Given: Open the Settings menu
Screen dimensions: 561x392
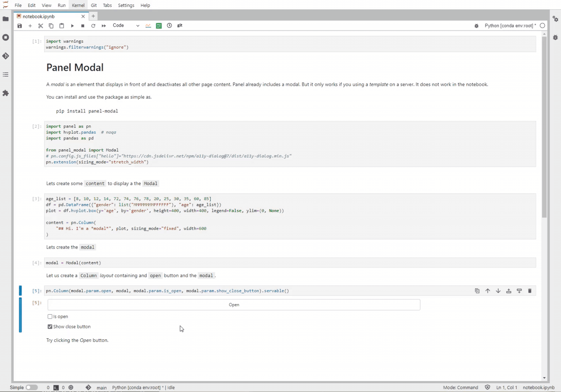Looking at the screenshot, I should (126, 5).
